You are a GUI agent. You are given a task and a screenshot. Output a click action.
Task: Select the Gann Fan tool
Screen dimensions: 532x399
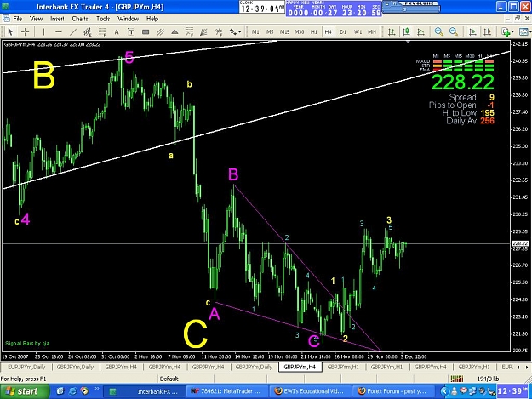click(203, 31)
